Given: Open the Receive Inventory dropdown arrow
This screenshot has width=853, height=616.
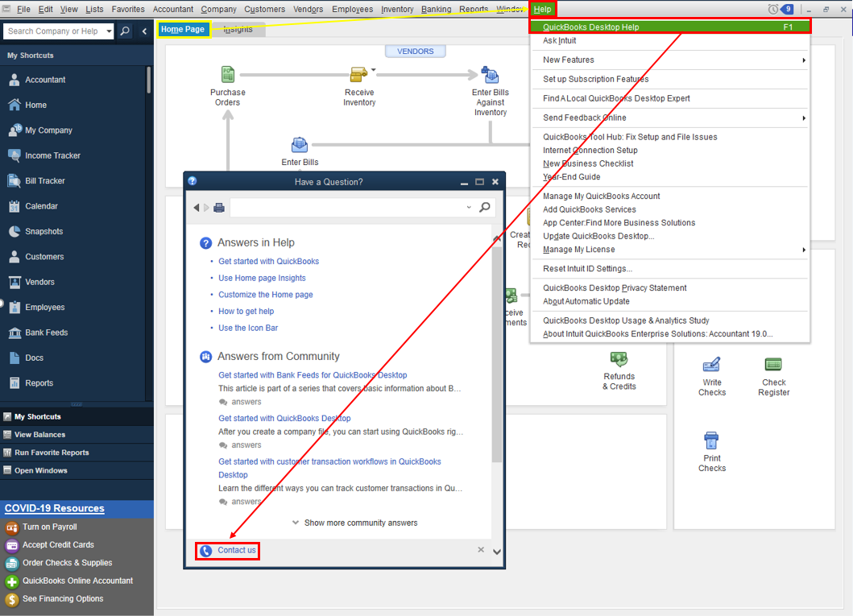Looking at the screenshot, I should tap(373, 69).
